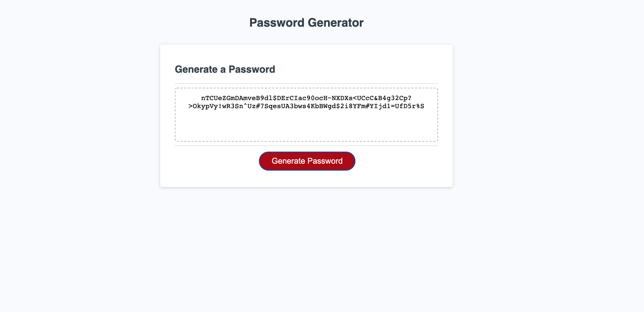Click the page background below the card
Screen dimensions: 644x312
306,237
